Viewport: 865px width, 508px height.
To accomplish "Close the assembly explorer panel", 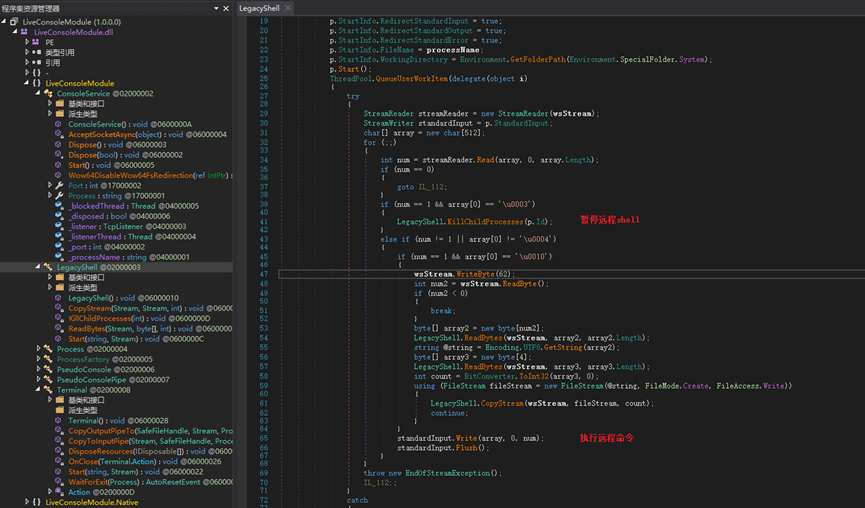I will [x=226, y=8].
